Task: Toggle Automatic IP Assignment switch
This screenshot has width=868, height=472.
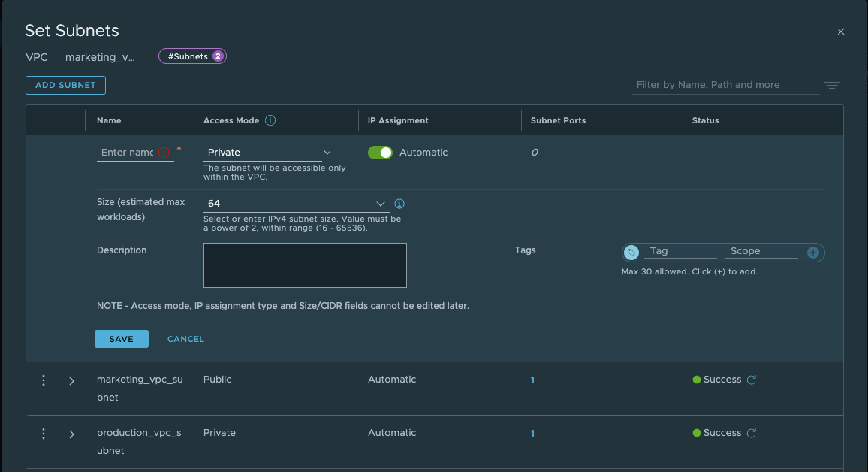Action: click(x=380, y=153)
